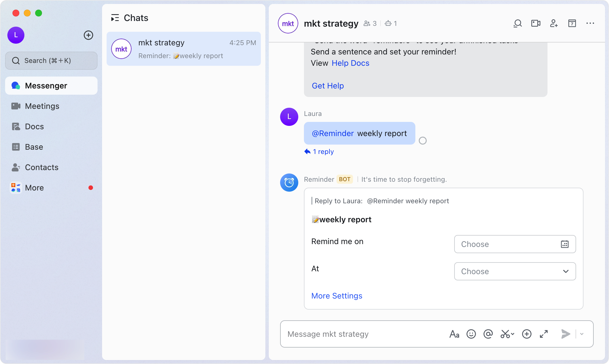The width and height of the screenshot is (609, 364).
Task: Start a video meeting from the chat header
Action: [x=535, y=23]
